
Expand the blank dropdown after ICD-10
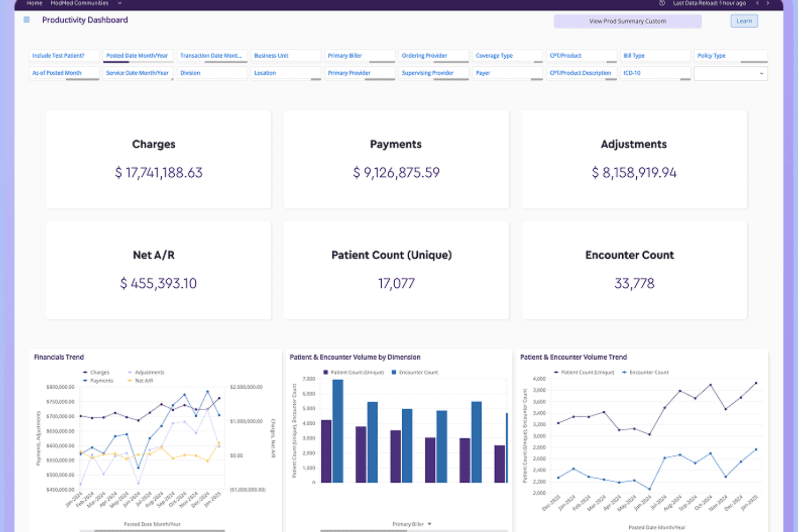point(731,73)
